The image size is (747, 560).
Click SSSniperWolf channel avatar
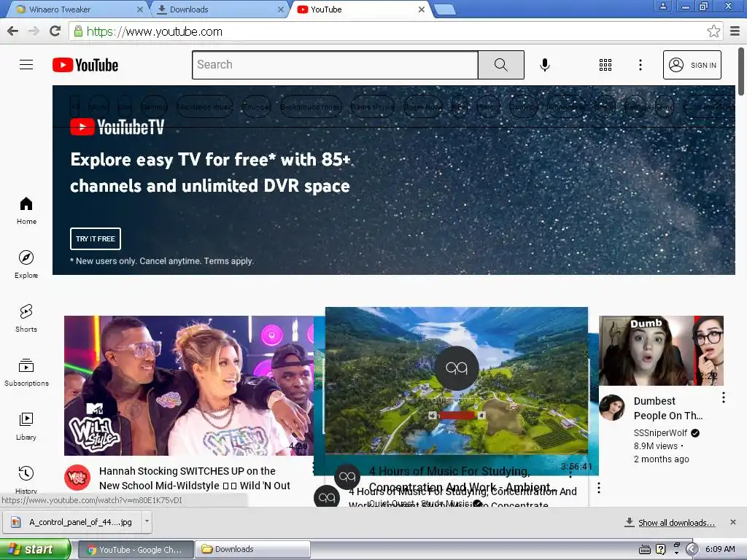(612, 407)
